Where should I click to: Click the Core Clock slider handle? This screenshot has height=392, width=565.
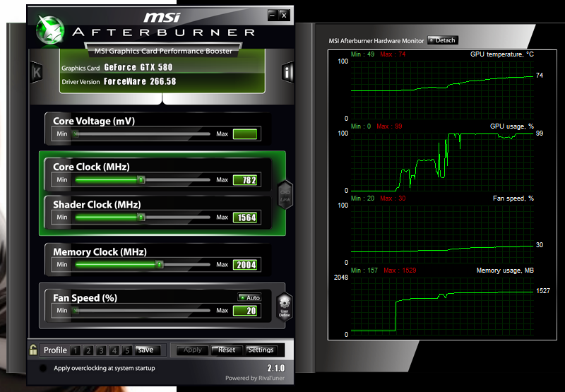141,180
